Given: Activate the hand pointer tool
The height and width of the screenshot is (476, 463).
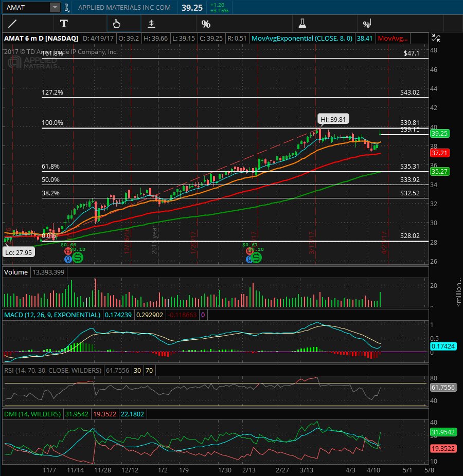Looking at the screenshot, I should click(117, 23).
